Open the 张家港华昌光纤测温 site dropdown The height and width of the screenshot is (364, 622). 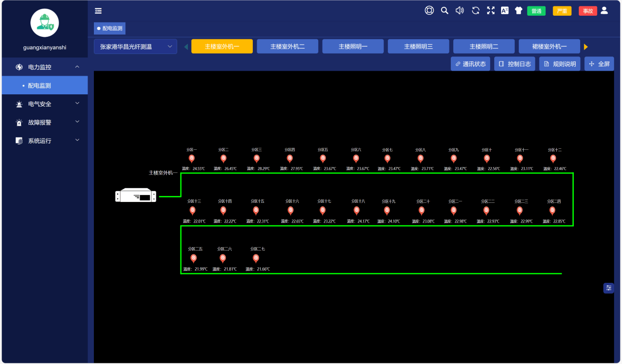(135, 47)
